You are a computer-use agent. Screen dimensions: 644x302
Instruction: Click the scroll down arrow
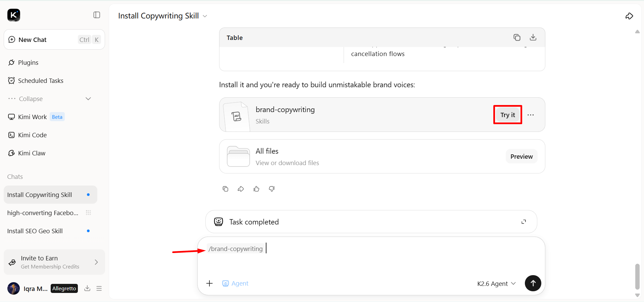tap(637, 295)
